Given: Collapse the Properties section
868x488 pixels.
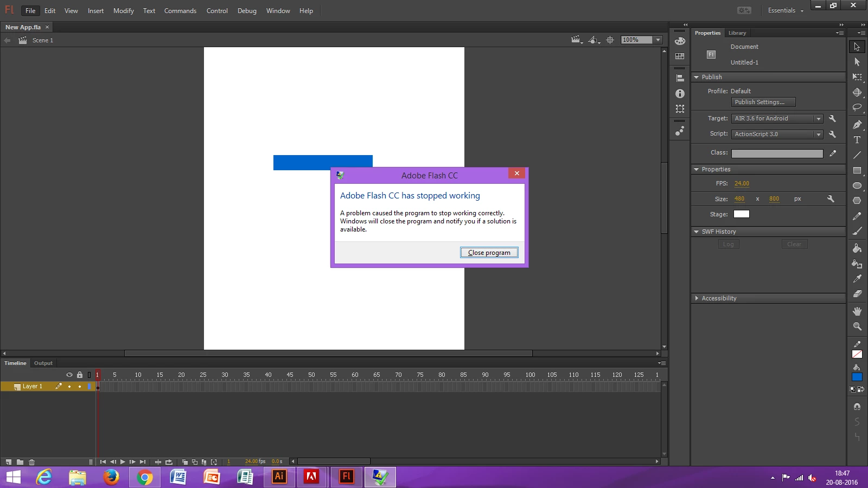Looking at the screenshot, I should (697, 169).
